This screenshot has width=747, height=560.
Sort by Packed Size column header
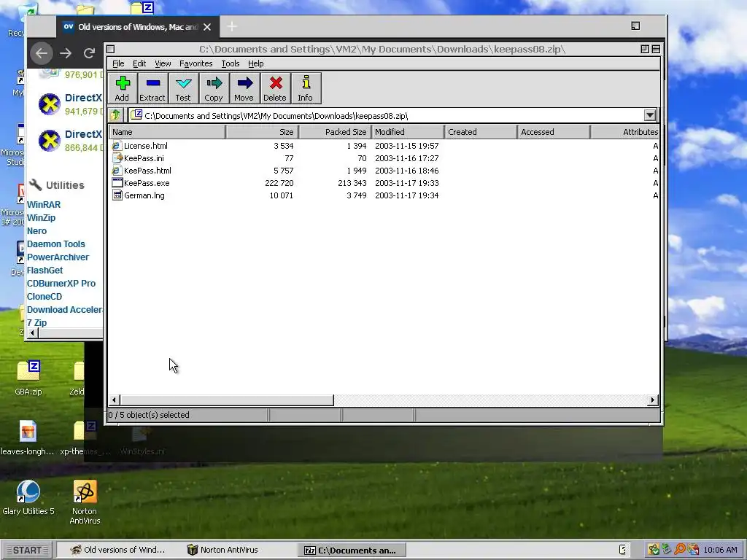pyautogui.click(x=335, y=132)
